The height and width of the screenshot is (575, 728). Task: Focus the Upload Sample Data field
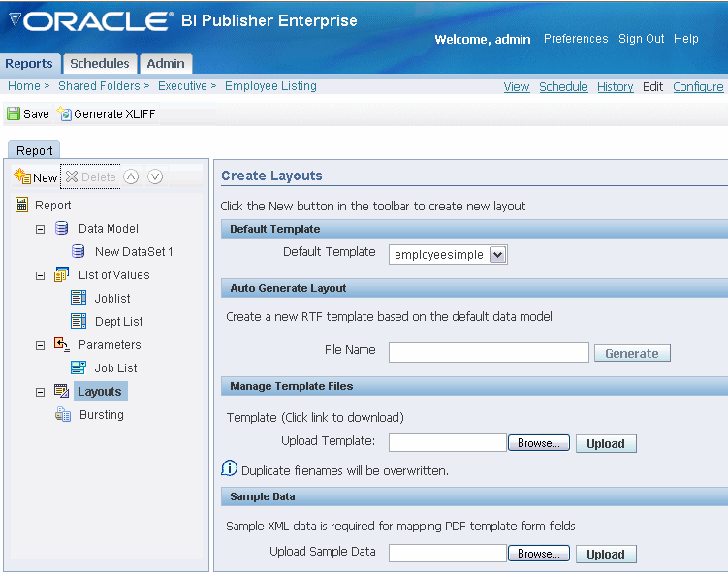[x=448, y=553]
